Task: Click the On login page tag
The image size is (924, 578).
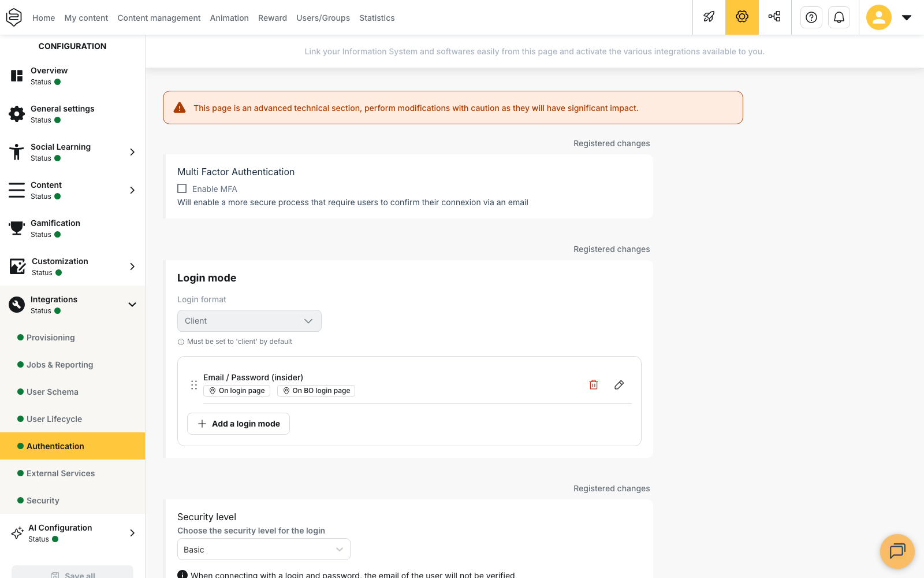Action: [237, 391]
